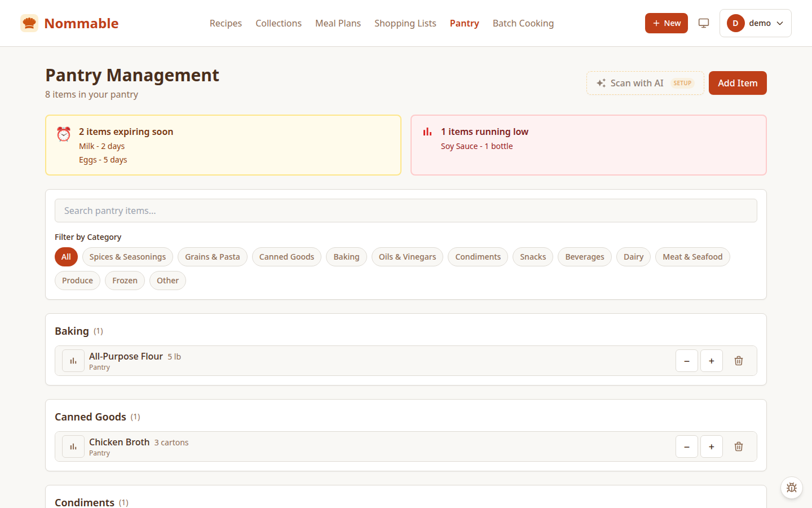
Task: Click the "Soy Sauce - 1 bottle" entry
Action: click(x=477, y=146)
